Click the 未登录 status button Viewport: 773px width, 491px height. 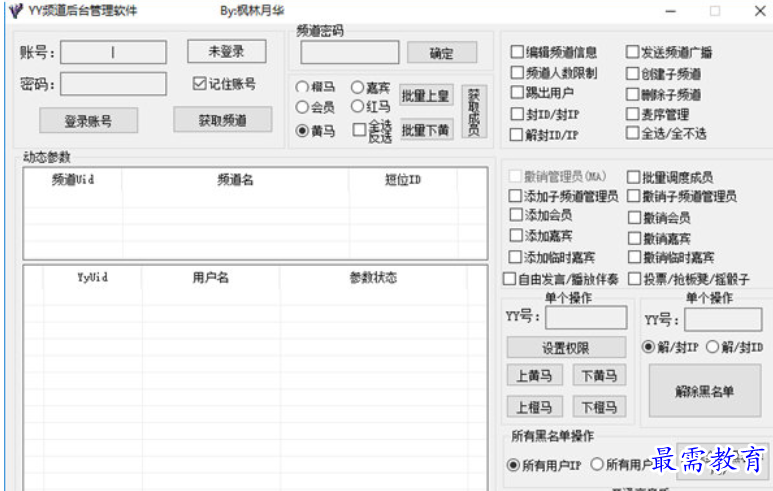pos(226,51)
